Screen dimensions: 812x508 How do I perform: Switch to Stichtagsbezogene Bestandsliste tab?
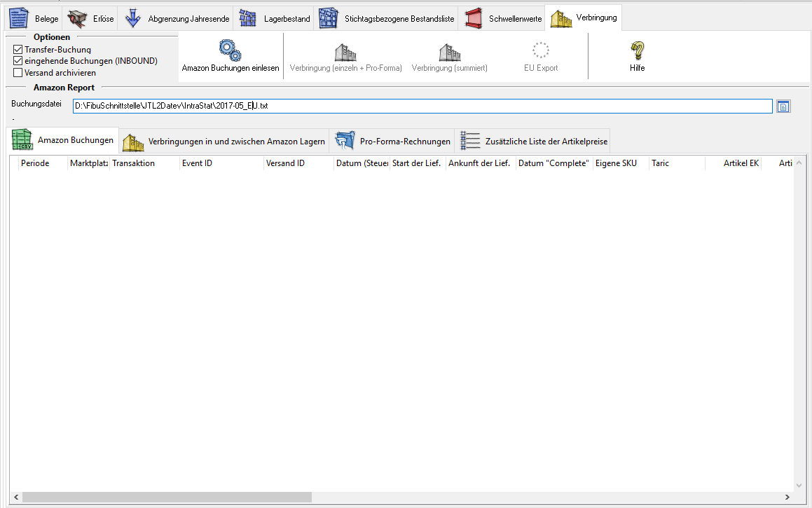pyautogui.click(x=387, y=19)
